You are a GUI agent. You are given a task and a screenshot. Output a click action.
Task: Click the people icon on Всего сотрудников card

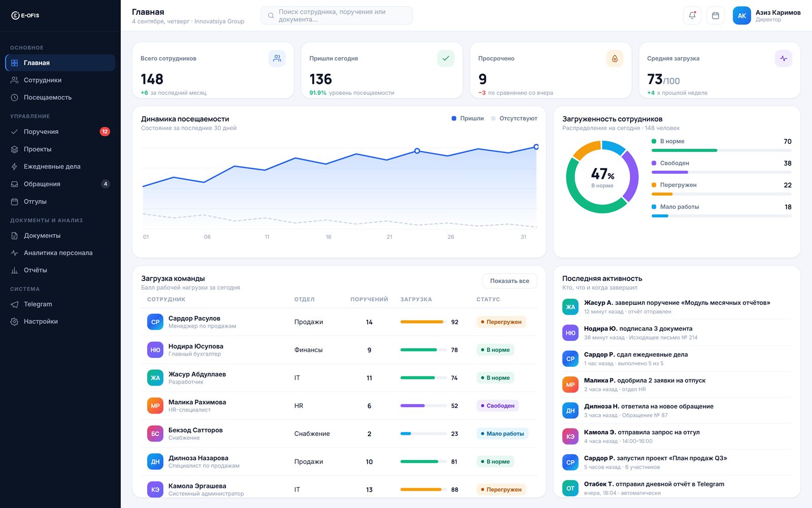point(277,58)
